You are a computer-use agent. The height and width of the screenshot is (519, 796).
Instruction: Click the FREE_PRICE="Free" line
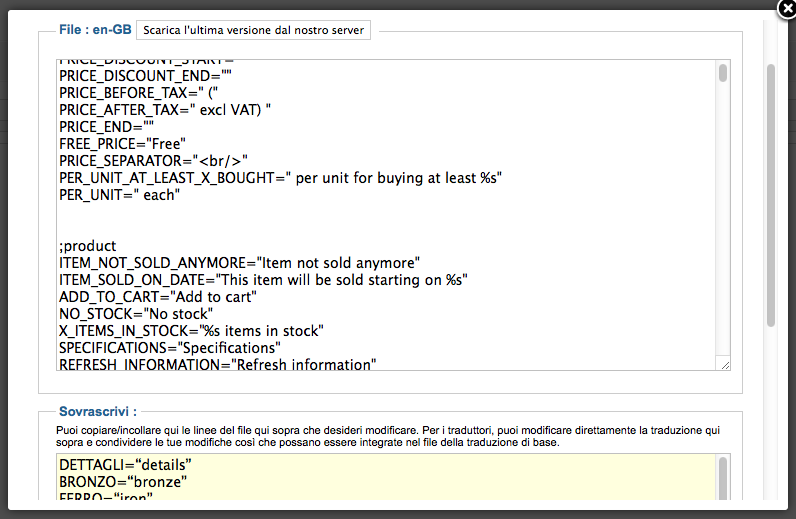coord(122,143)
